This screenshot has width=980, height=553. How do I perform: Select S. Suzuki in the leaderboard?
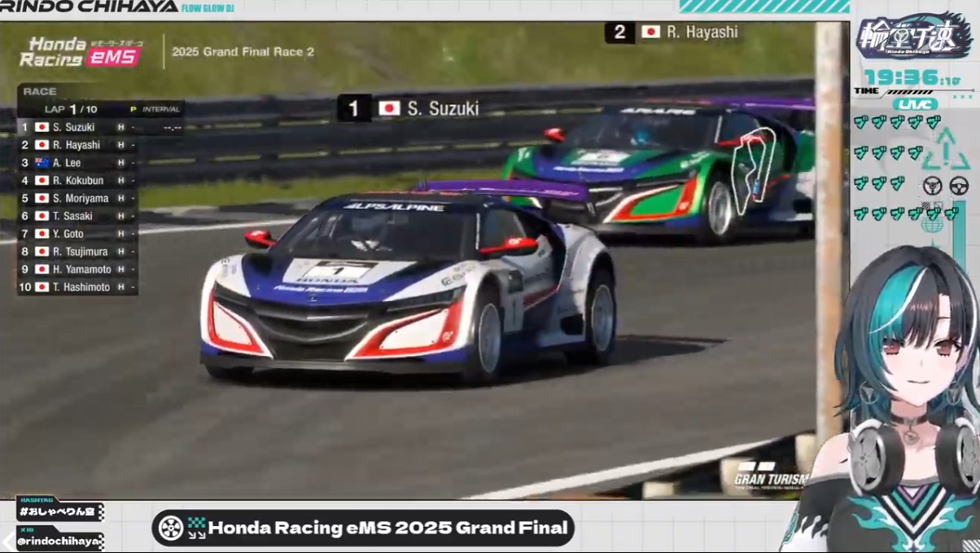(74, 127)
